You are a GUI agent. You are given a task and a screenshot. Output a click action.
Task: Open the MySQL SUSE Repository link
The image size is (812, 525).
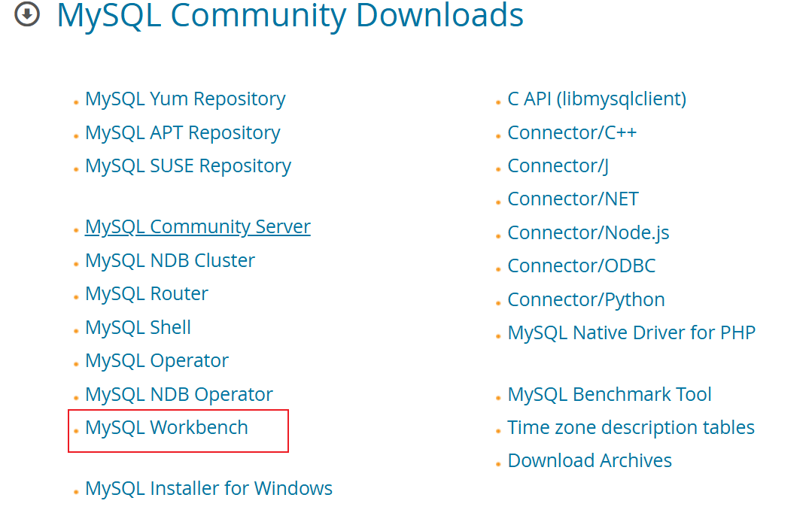coord(188,166)
